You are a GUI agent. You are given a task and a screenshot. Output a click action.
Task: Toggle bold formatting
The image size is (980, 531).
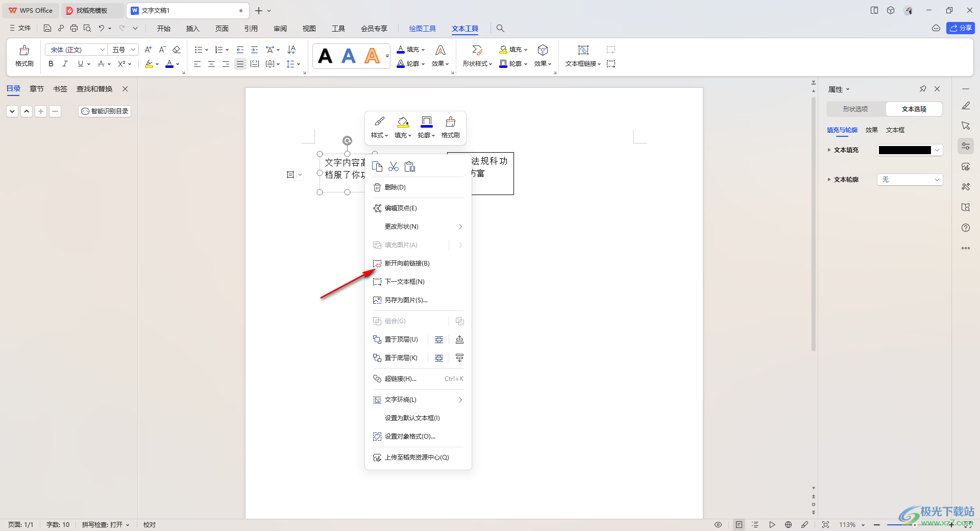[51, 64]
